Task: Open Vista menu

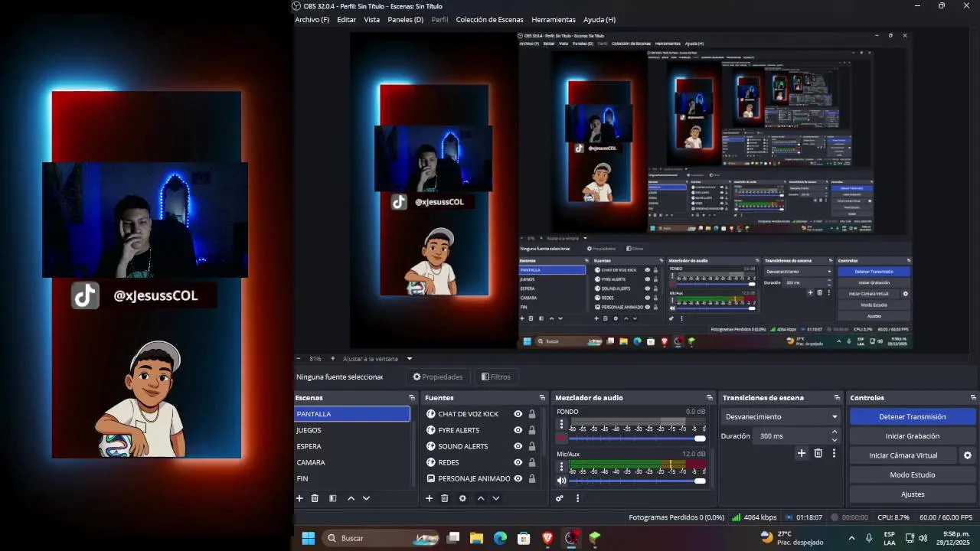Action: click(x=371, y=20)
